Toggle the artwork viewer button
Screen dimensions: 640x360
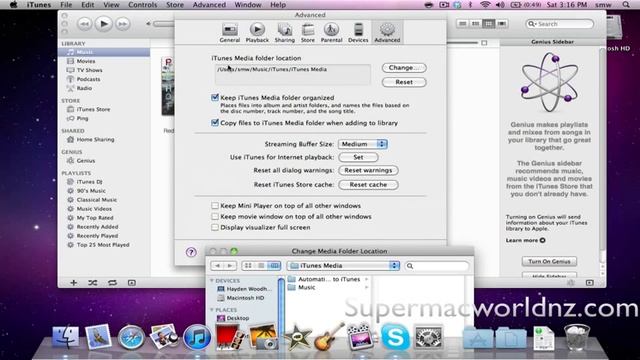(x=131, y=282)
